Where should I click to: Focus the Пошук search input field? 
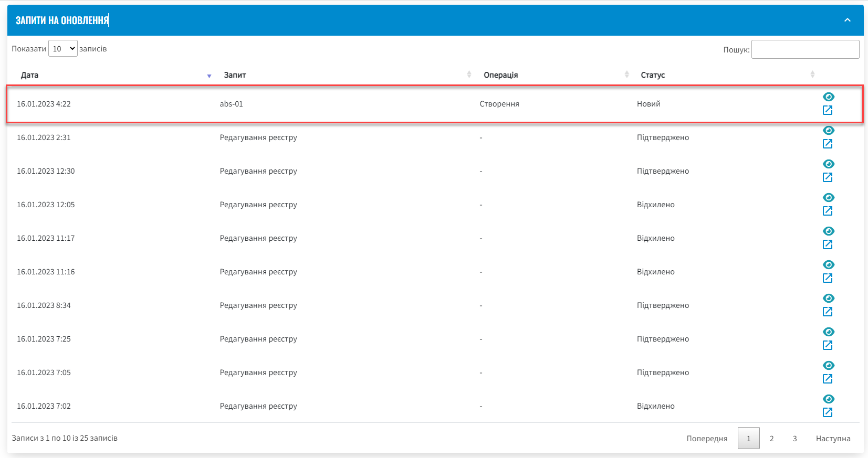point(805,49)
